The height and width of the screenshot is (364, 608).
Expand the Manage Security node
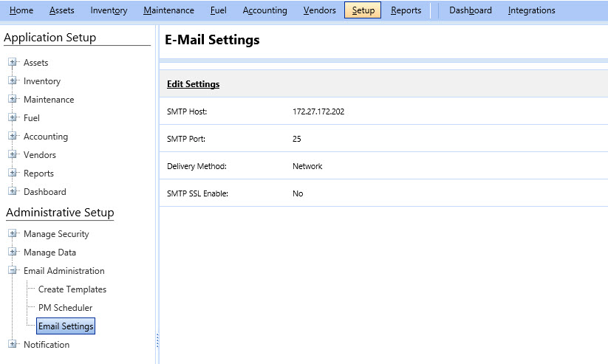(13, 234)
